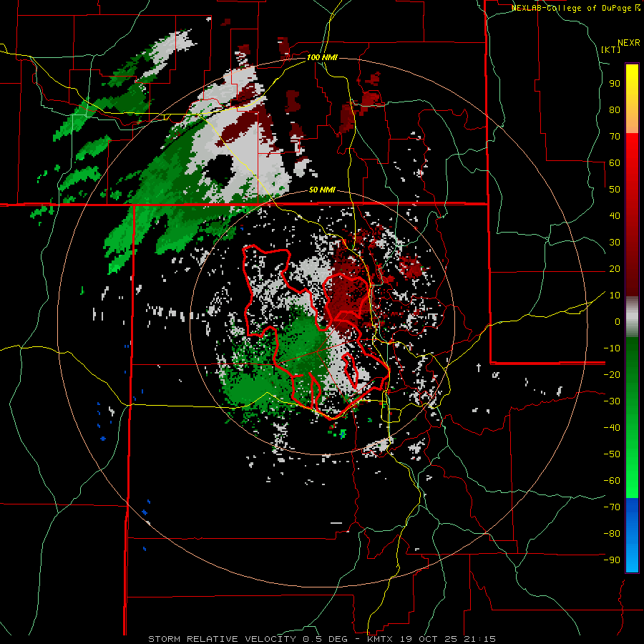Select the 90 value on the velocity scale

click(615, 84)
